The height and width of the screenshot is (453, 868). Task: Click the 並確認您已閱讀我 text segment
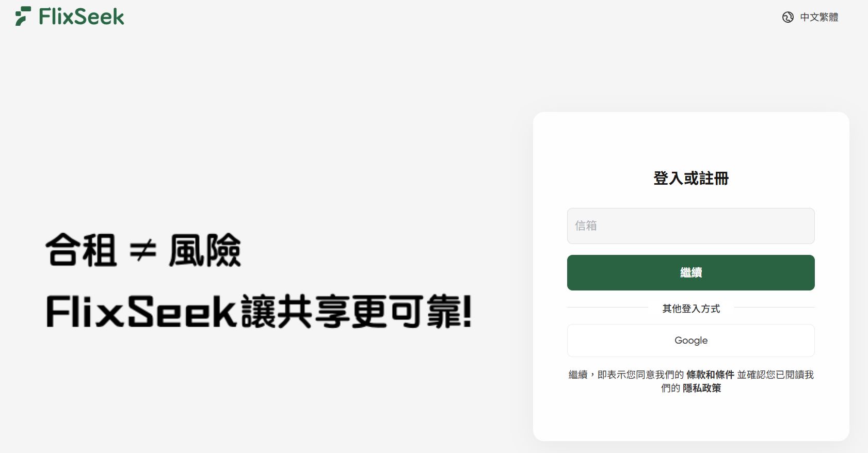(775, 375)
